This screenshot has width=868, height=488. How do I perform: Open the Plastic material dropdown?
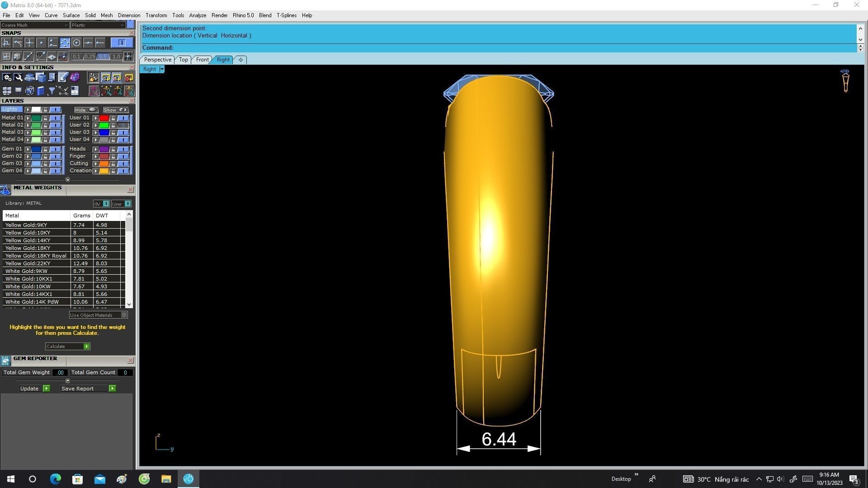(98, 25)
